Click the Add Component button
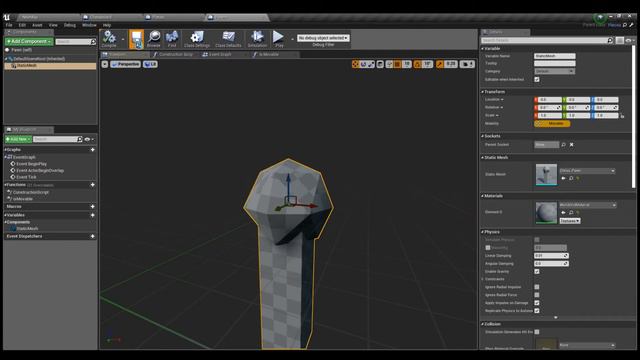This screenshot has height=360, width=640. pyautogui.click(x=29, y=42)
